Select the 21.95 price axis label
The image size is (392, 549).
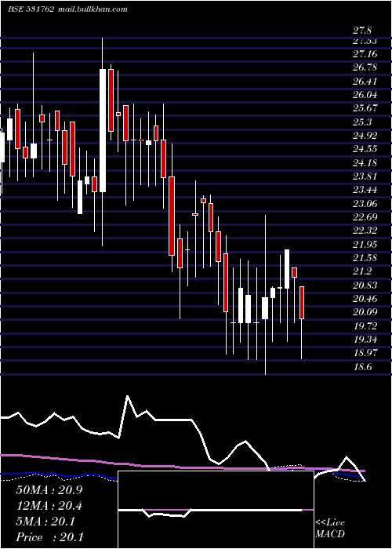click(365, 245)
